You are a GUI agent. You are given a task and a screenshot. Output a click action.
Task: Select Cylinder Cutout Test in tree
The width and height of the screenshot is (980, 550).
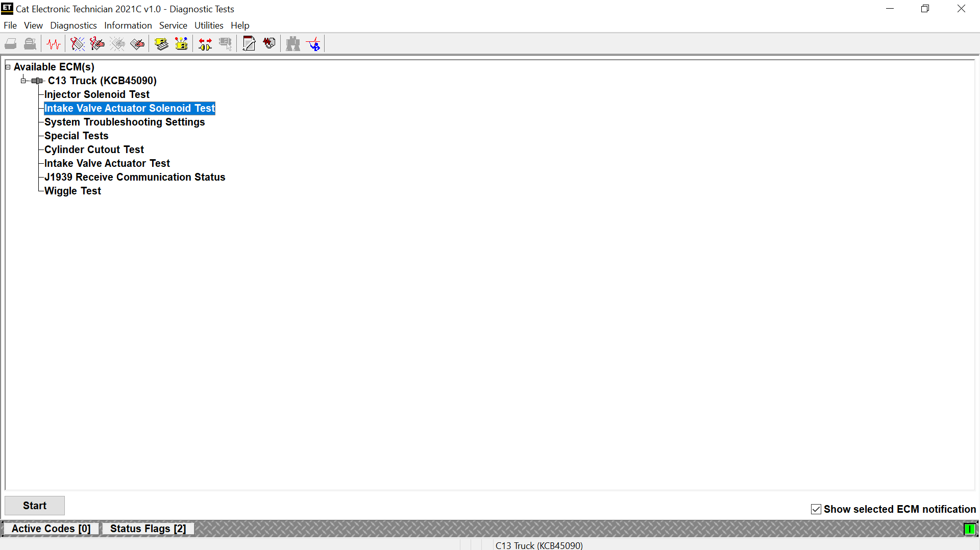coord(94,149)
